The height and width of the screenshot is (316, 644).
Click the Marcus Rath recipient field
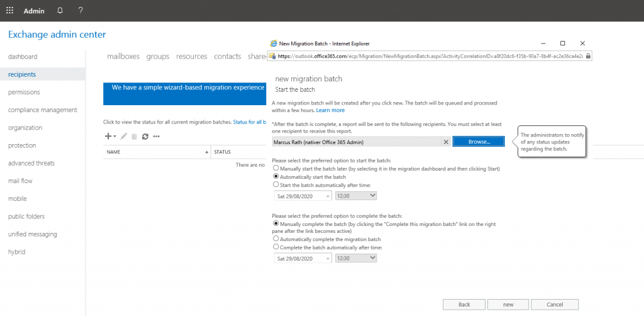click(x=357, y=142)
